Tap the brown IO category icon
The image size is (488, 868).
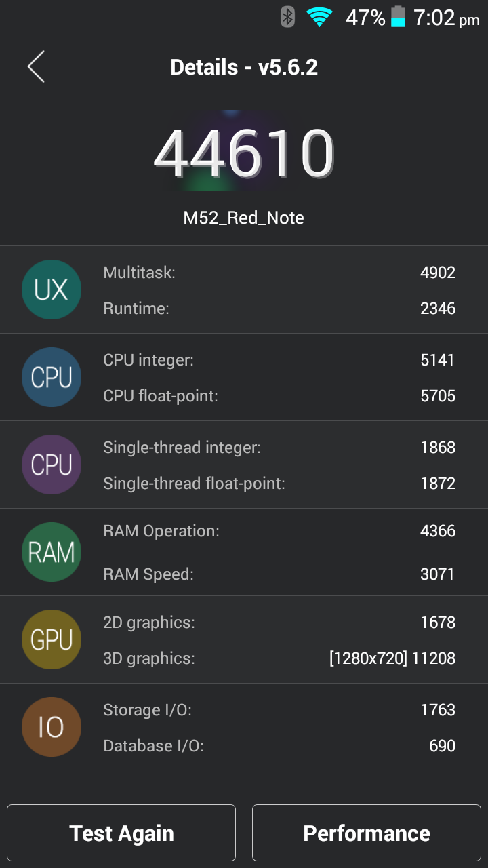point(52,727)
